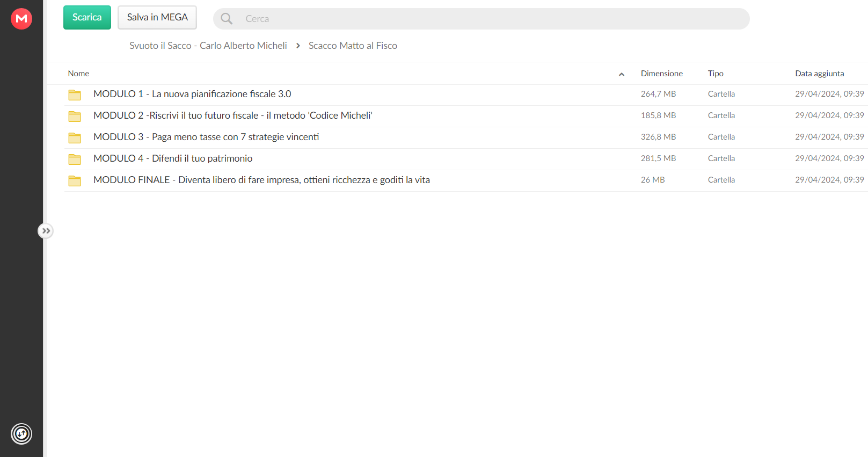Sort by Data aggiunta column
Viewport: 868px width, 457px height.
[820, 74]
